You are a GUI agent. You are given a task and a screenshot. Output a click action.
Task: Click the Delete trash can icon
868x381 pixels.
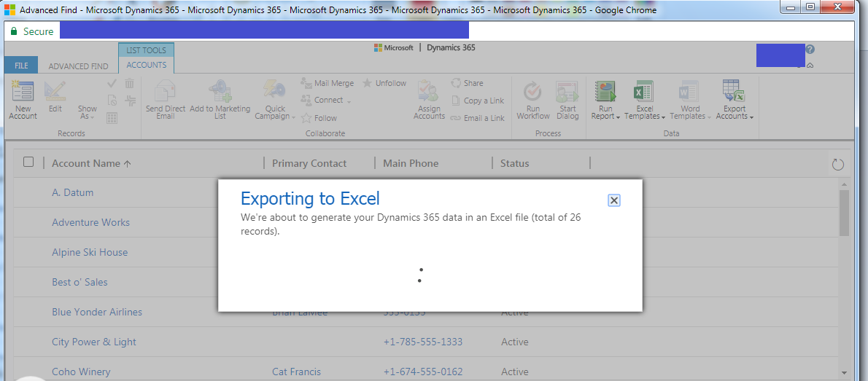click(x=130, y=84)
